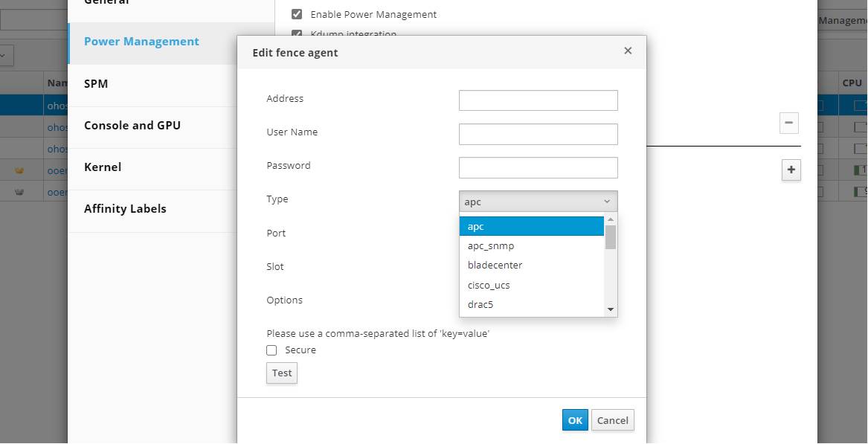Select apc_snmp from type list
The width and height of the screenshot is (868, 444).
(x=491, y=246)
